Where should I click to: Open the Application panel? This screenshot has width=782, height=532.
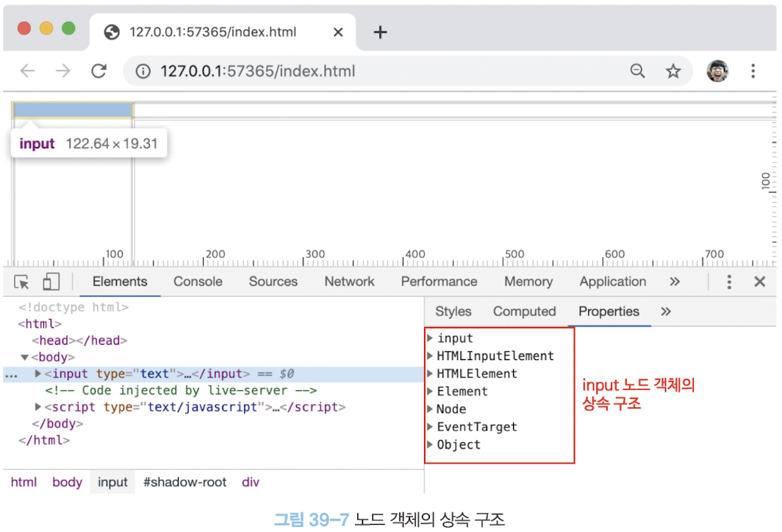point(613,281)
